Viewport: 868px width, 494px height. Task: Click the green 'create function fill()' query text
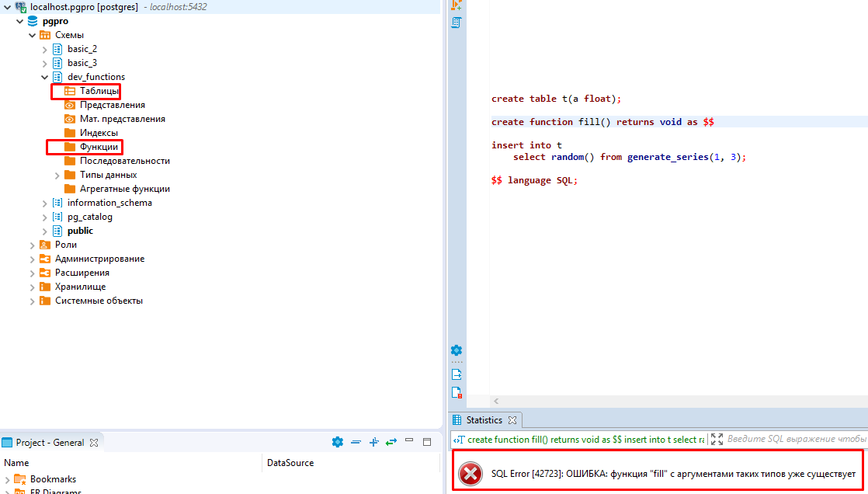pos(585,440)
